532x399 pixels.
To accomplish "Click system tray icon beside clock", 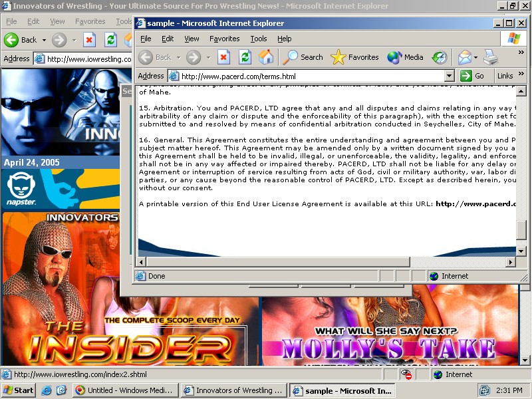I will coord(484,390).
